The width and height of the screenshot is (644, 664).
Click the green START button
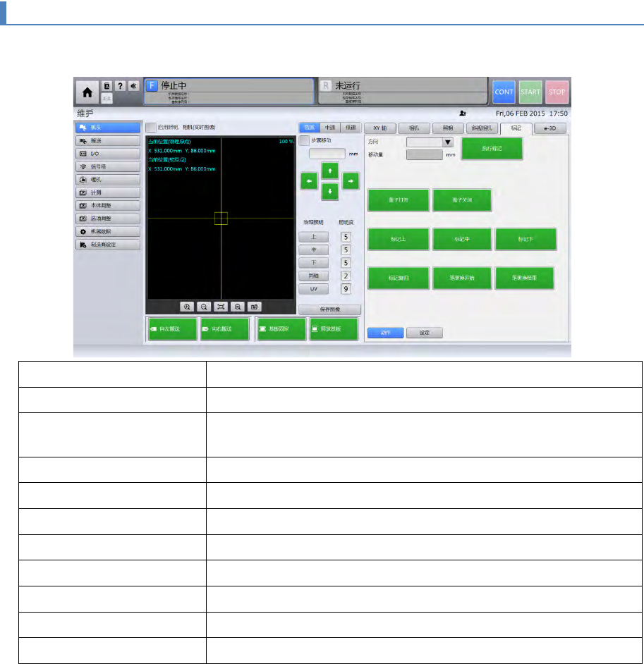click(530, 92)
